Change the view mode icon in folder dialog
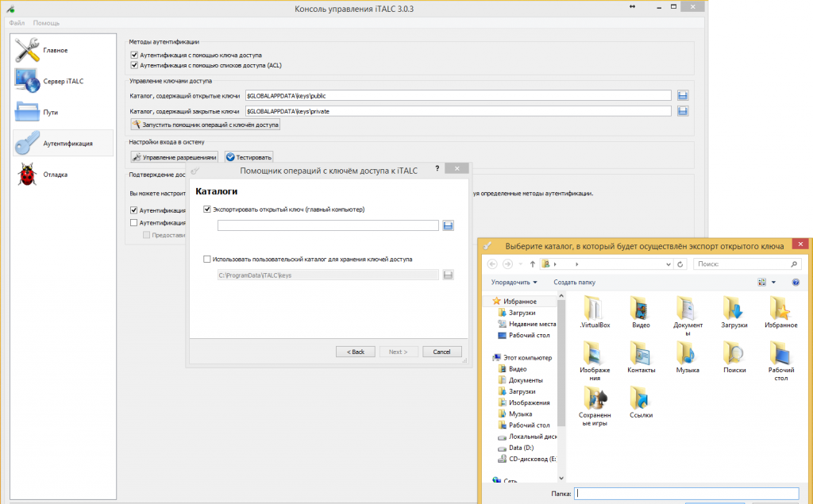Viewport: 813px width, 504px height. [x=761, y=282]
